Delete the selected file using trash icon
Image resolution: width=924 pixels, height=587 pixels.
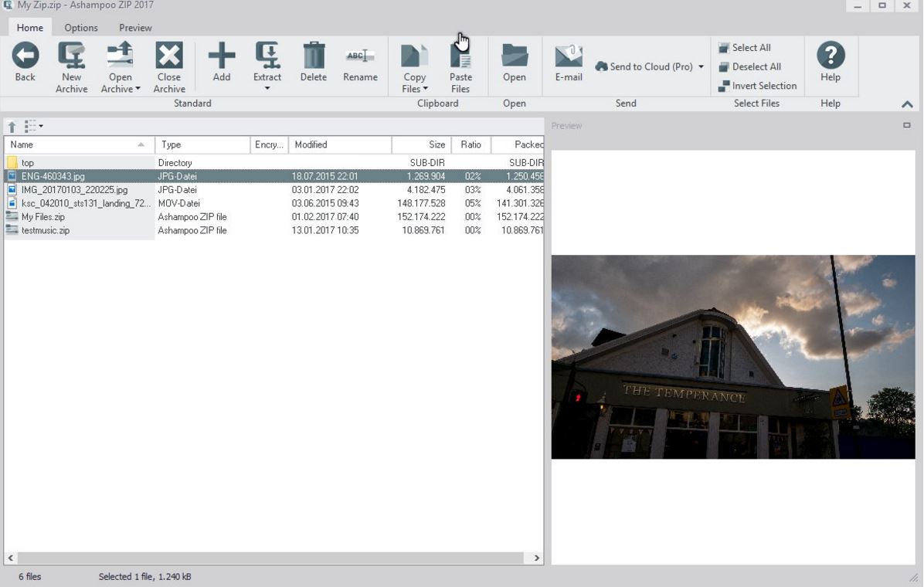click(314, 56)
